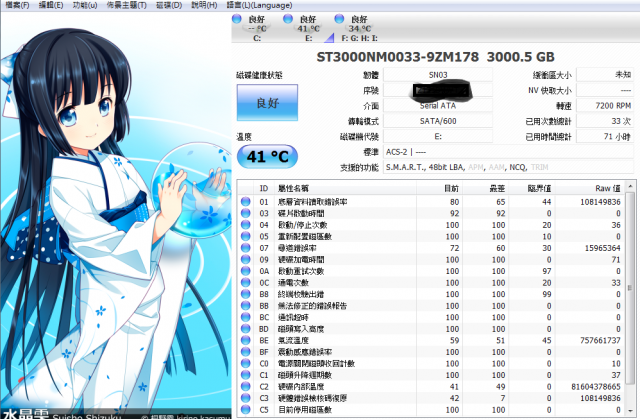Click the buffer size field 未知

click(605, 75)
